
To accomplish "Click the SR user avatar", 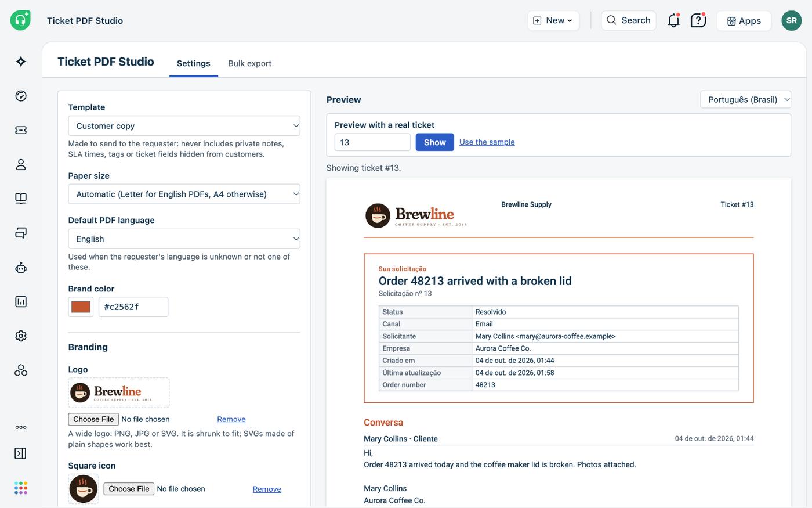I will pos(792,20).
